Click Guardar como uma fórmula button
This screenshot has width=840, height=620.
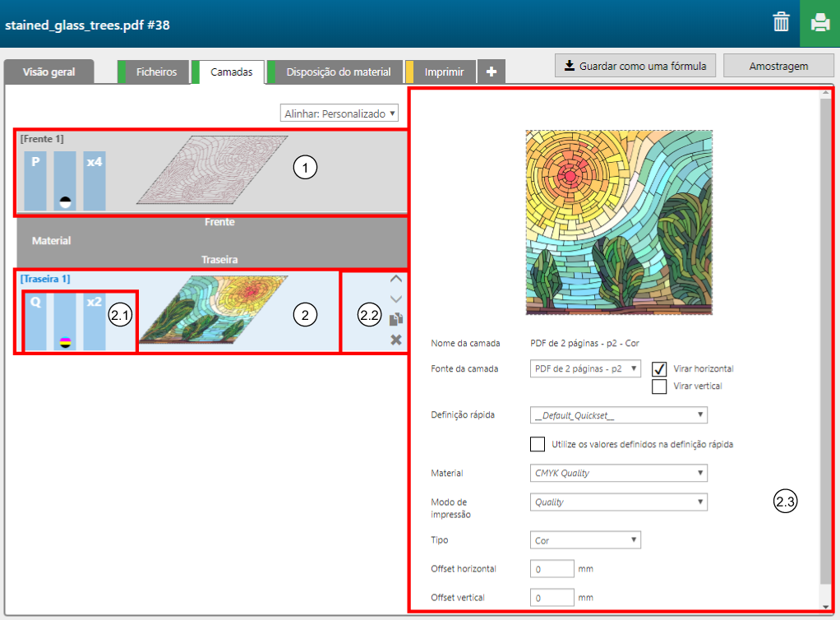[635, 66]
